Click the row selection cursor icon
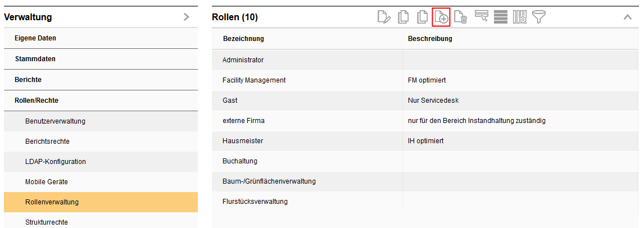644x228 pixels. 482,17
